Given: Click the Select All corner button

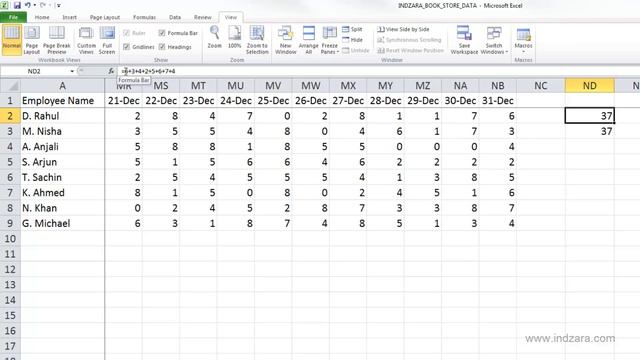Looking at the screenshot, I should coord(10,86).
